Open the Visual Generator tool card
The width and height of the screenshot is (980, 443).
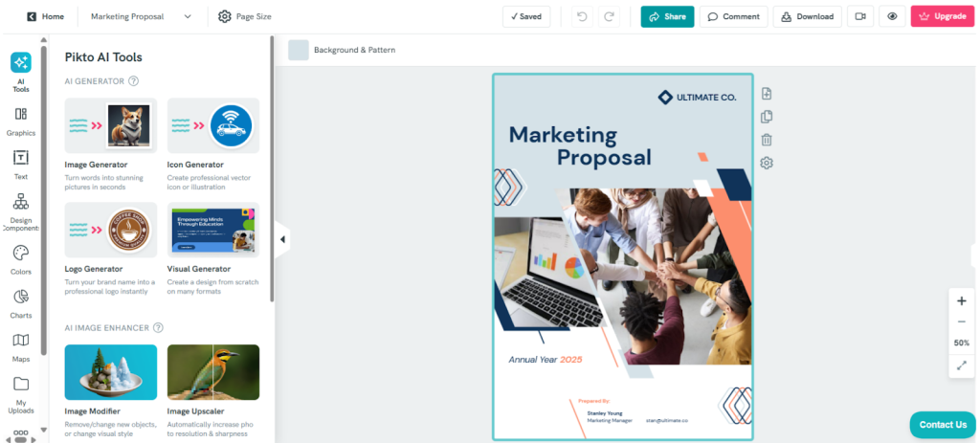pyautogui.click(x=213, y=249)
